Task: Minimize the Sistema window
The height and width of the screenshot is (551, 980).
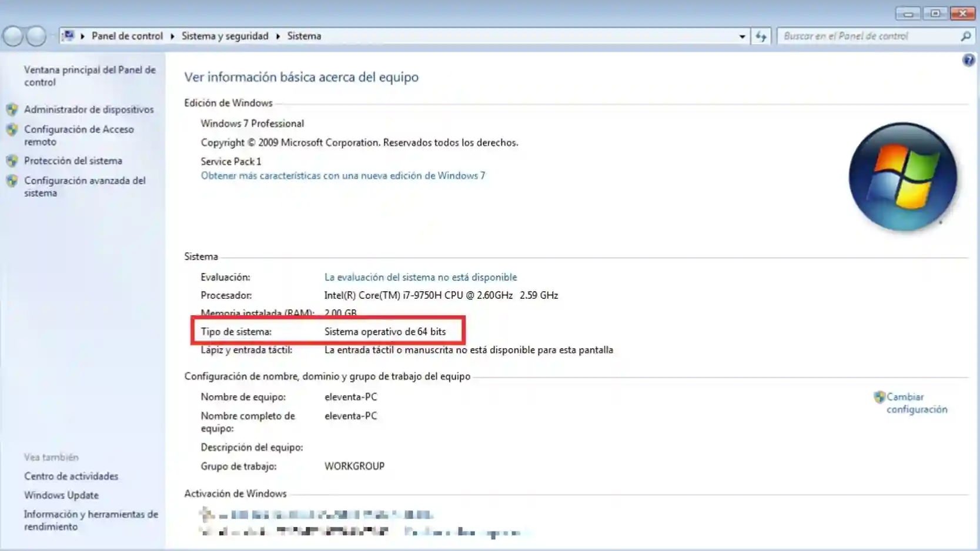Action: point(908,13)
